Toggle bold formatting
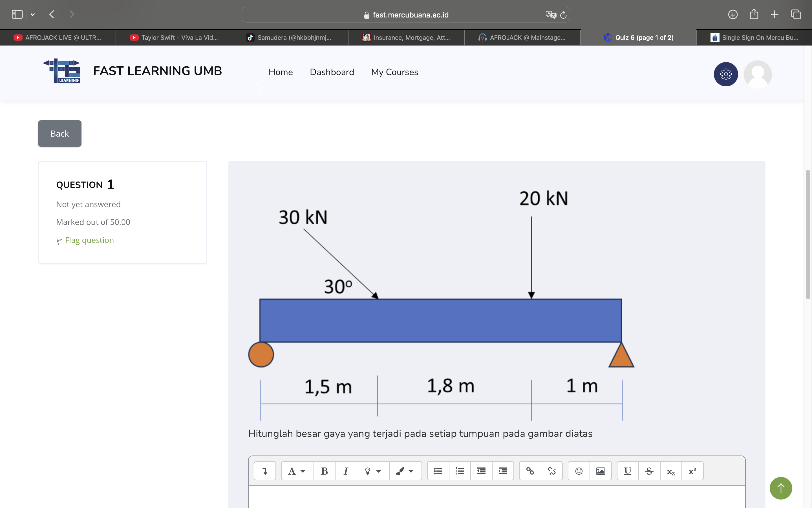Screen dimensions: 812x508 [x=324, y=471]
